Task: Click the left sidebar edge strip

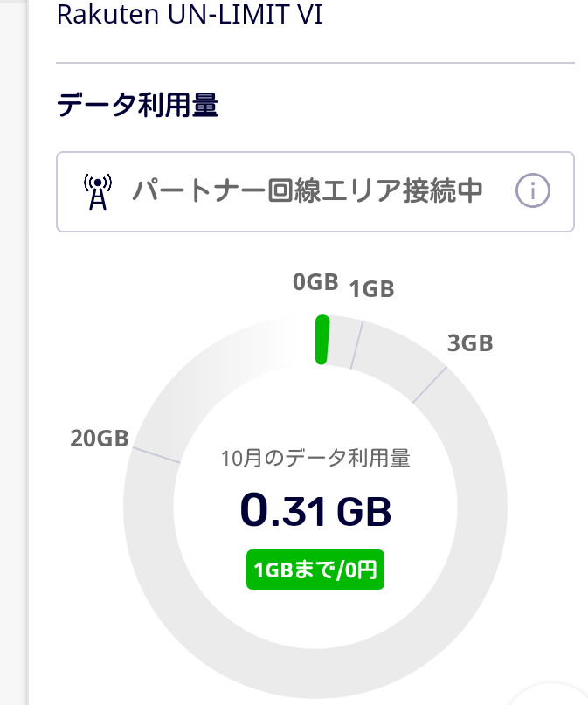Action: tap(14, 349)
